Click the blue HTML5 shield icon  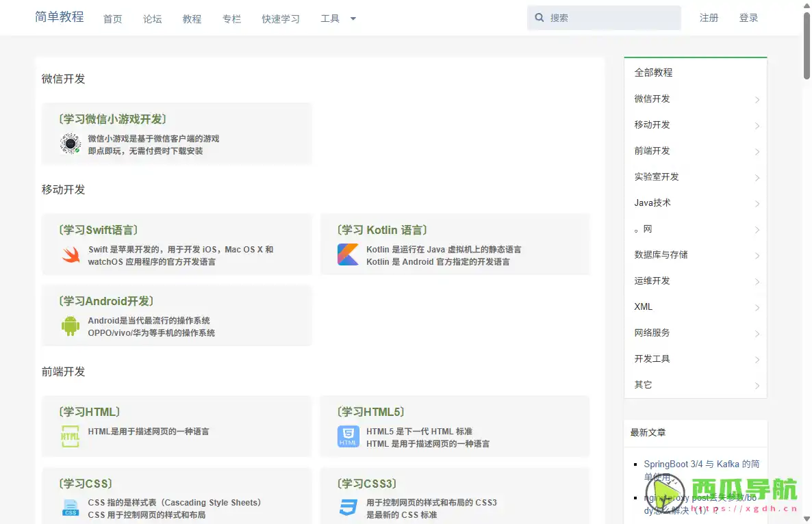[x=348, y=436]
